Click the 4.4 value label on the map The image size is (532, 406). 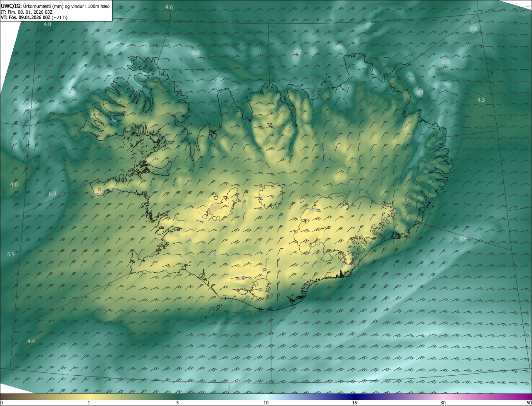pyautogui.click(x=31, y=341)
